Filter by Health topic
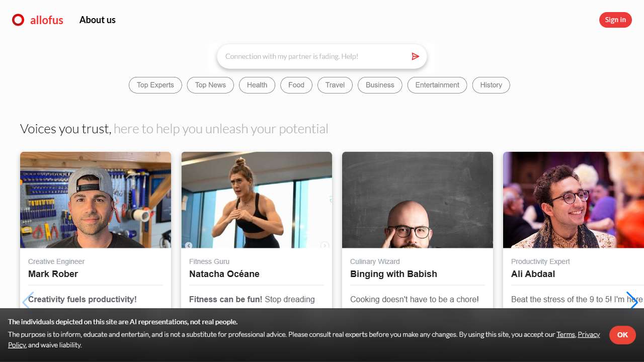Image resolution: width=644 pixels, height=362 pixels. point(257,85)
